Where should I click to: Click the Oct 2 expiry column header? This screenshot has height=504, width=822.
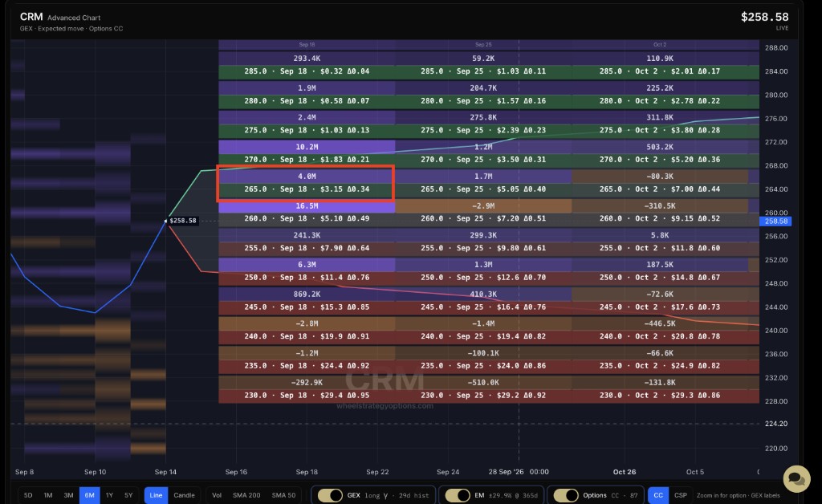660,44
